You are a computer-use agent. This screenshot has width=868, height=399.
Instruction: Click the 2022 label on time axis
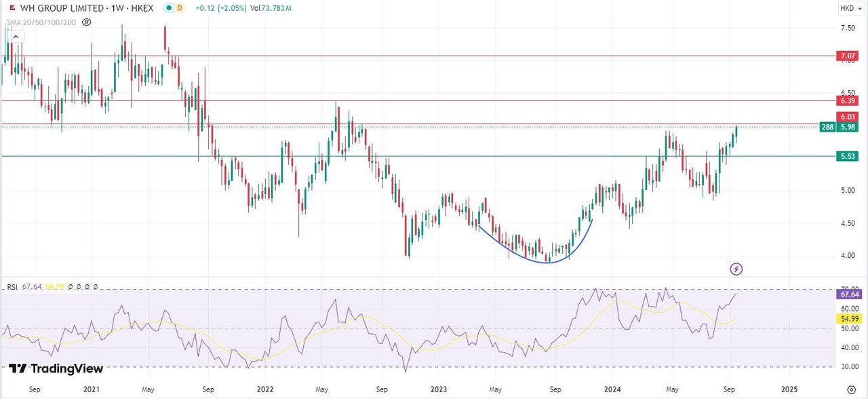point(265,389)
